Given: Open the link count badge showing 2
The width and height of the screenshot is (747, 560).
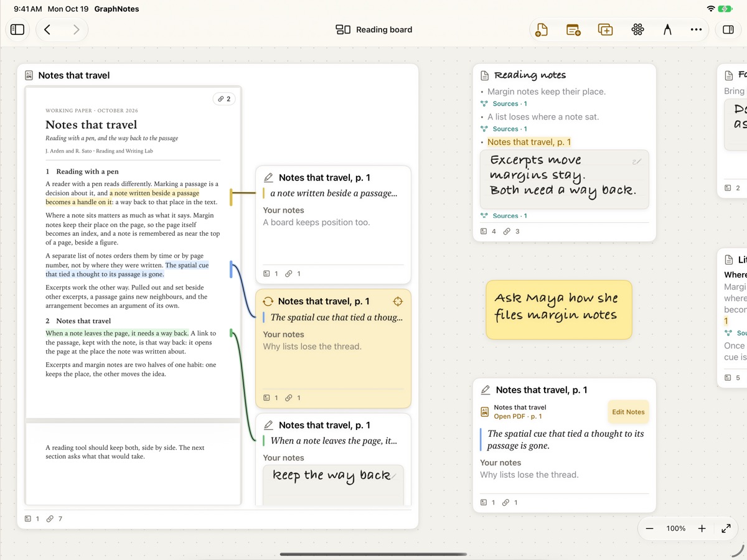Looking at the screenshot, I should [224, 99].
